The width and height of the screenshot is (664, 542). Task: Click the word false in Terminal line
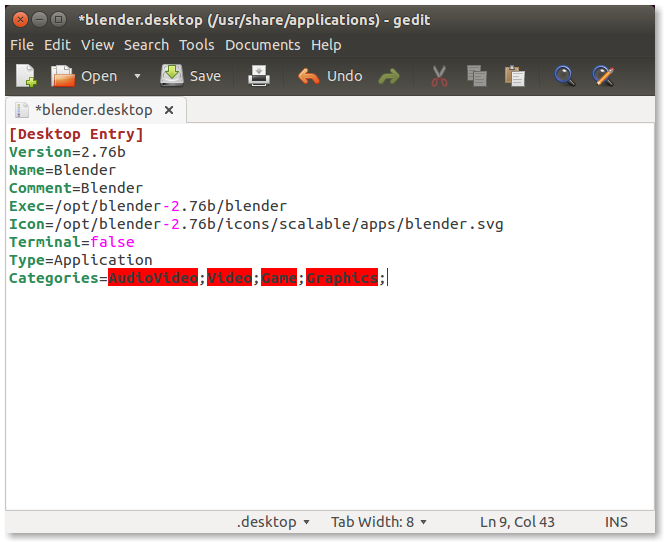[112, 242]
